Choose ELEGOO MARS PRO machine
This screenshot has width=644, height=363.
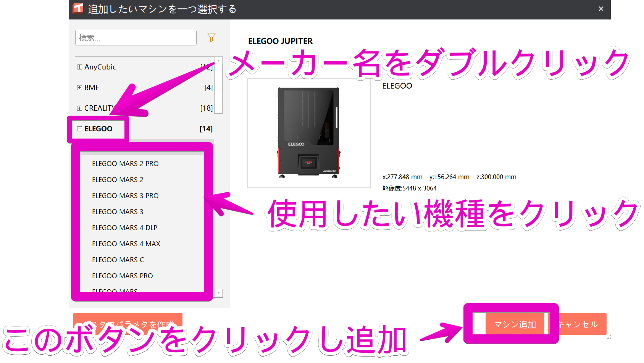click(122, 276)
